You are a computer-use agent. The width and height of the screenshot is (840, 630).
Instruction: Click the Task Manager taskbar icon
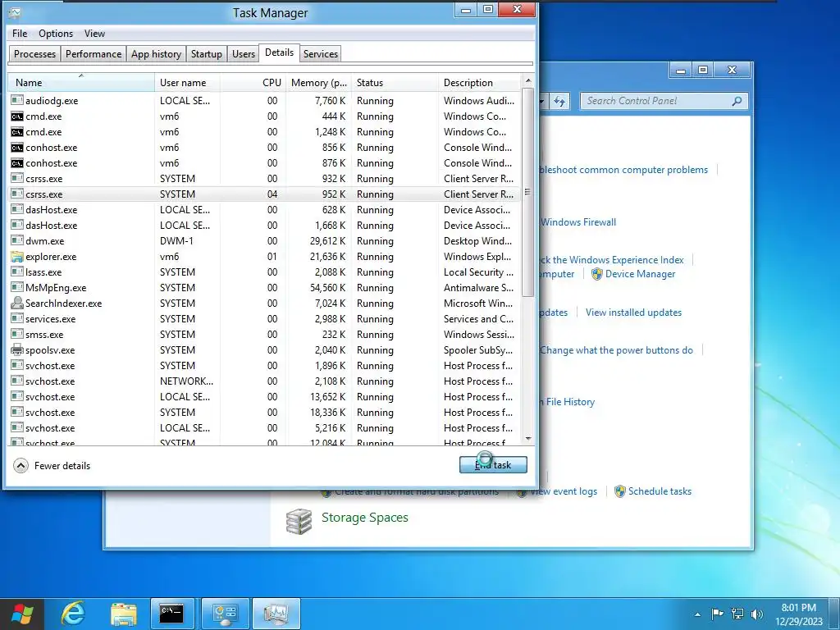276,614
